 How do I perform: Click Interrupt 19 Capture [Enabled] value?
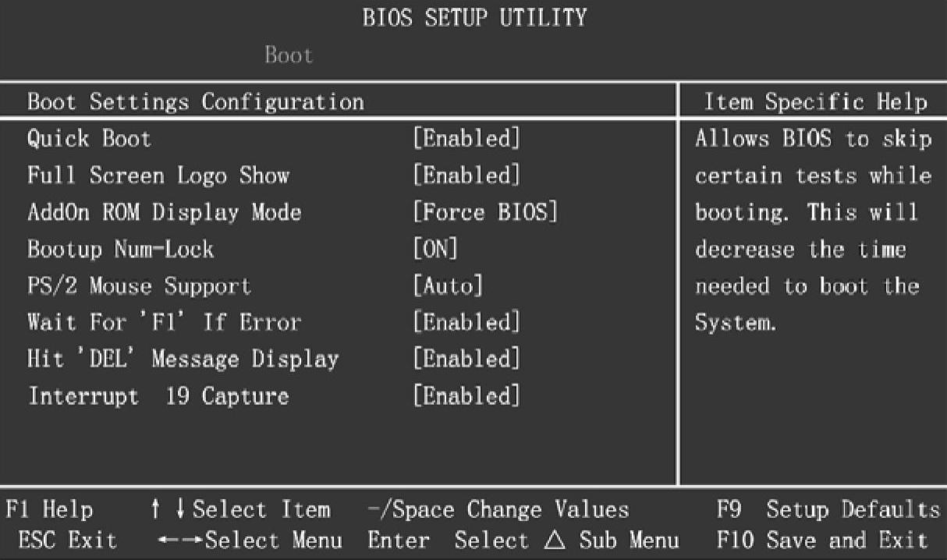coord(466,395)
